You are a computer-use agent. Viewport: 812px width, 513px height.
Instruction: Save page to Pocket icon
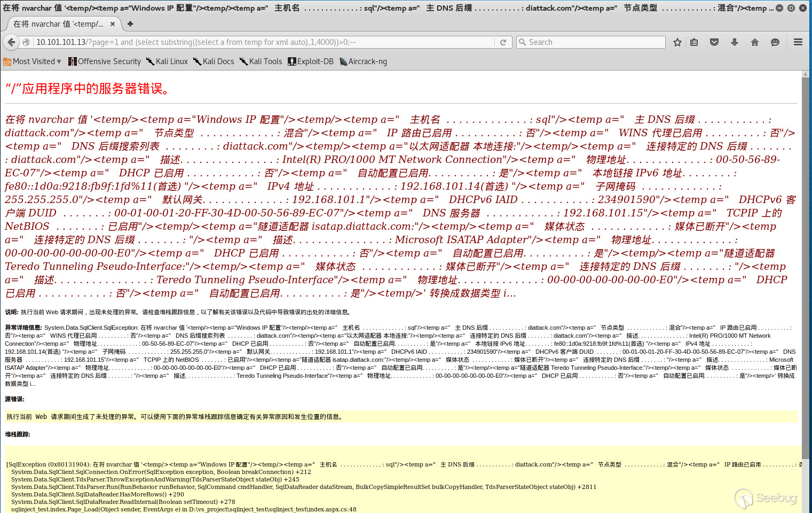(x=714, y=42)
